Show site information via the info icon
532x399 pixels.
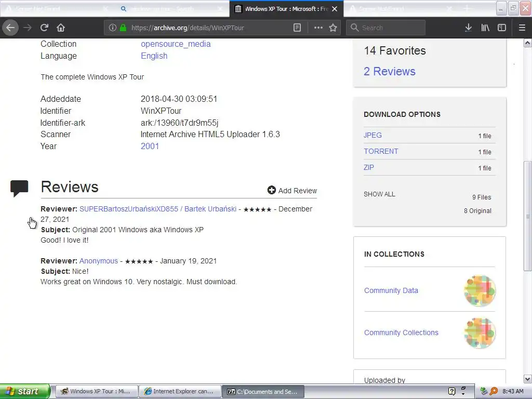(x=113, y=28)
